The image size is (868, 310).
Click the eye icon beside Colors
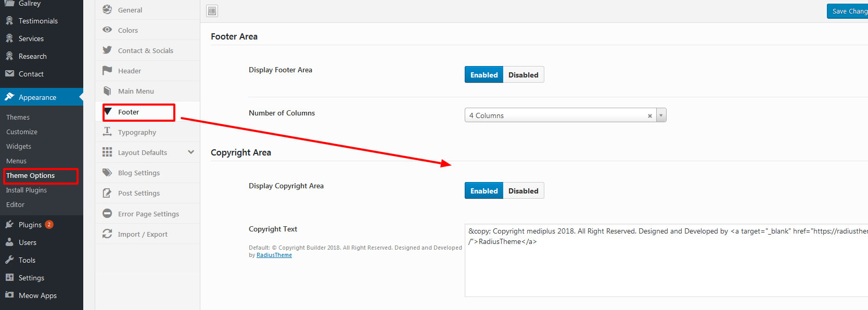(107, 30)
